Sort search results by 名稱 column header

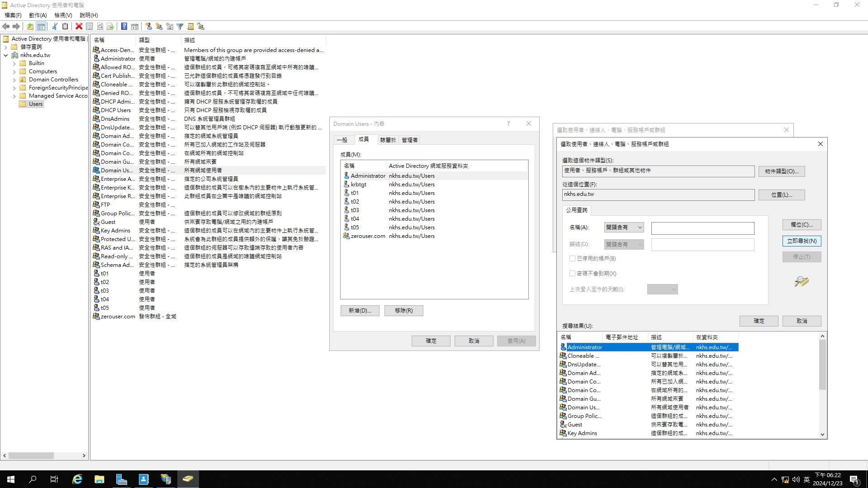click(580, 337)
